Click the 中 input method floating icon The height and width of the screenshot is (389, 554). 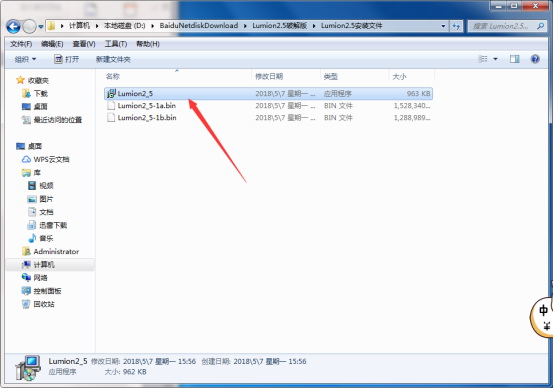(x=543, y=310)
